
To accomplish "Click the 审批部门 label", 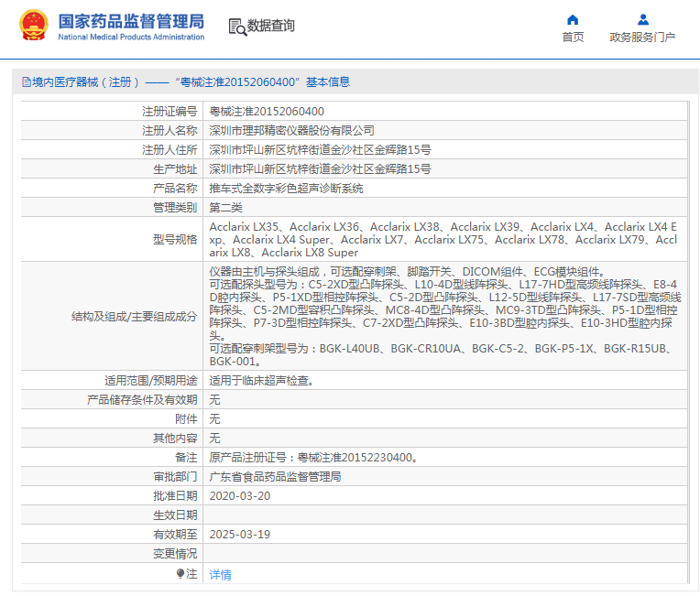I will [x=175, y=476].
